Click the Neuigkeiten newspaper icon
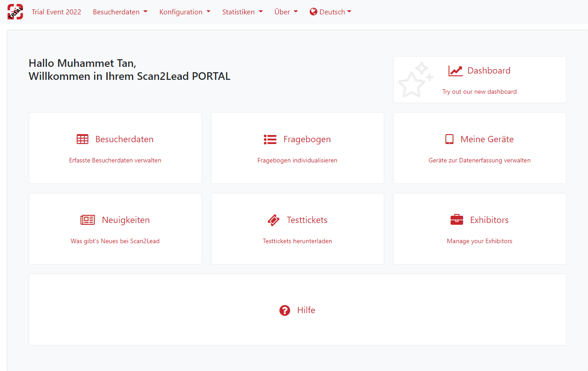The image size is (588, 371). click(88, 220)
